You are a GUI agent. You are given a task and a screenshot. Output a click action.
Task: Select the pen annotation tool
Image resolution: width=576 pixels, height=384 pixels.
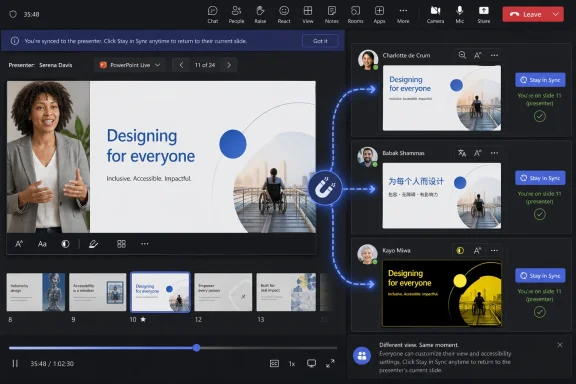(93, 244)
